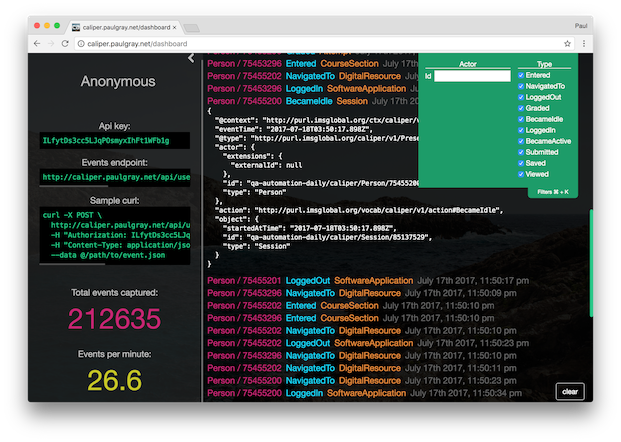
Task: Toggle the NavigatedTo filter checkbox
Action: 521,87
